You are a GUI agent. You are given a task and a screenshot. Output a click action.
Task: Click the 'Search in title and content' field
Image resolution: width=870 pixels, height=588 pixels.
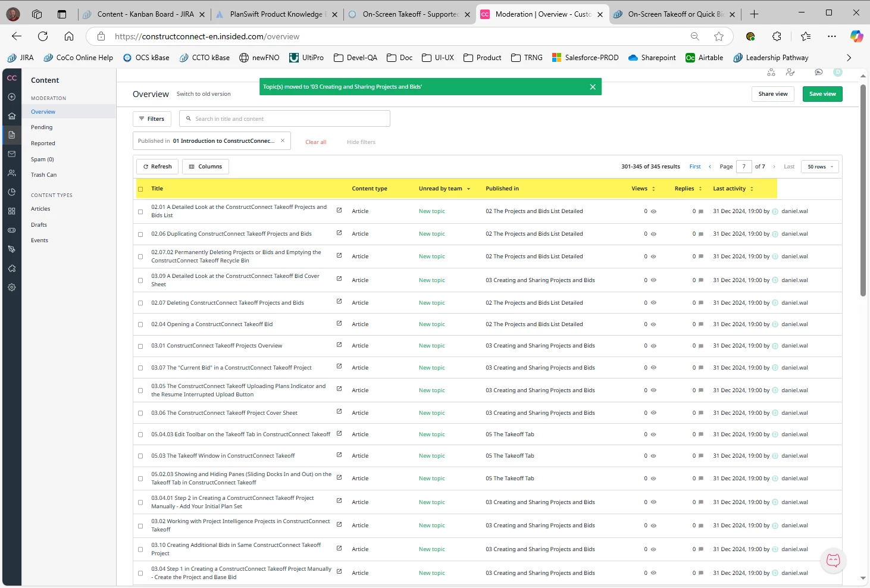tap(284, 118)
